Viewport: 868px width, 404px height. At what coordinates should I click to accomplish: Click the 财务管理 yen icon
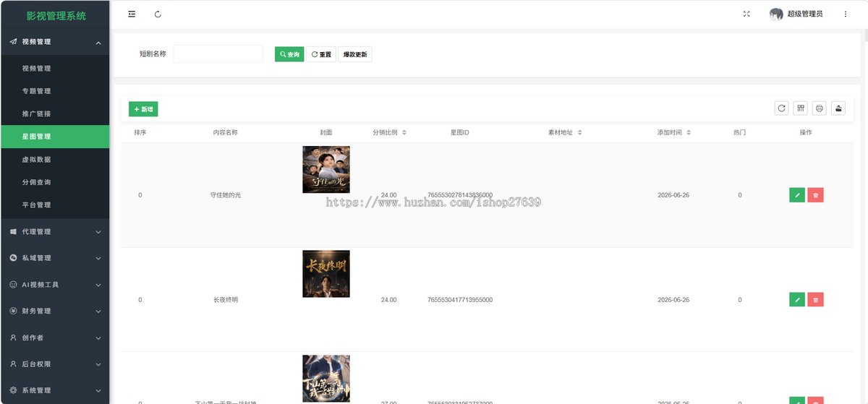13,311
